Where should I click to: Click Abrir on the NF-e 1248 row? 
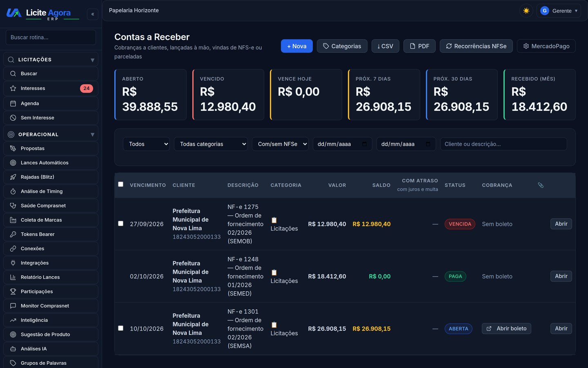[561, 276]
